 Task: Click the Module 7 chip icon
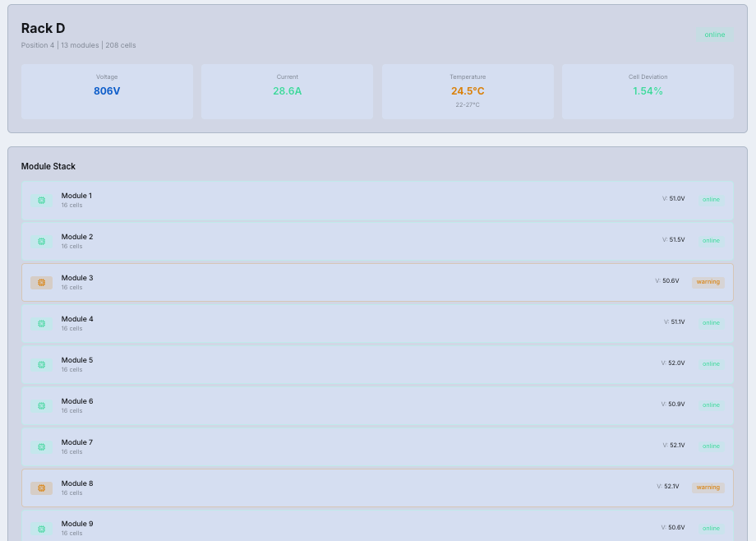coord(41,447)
